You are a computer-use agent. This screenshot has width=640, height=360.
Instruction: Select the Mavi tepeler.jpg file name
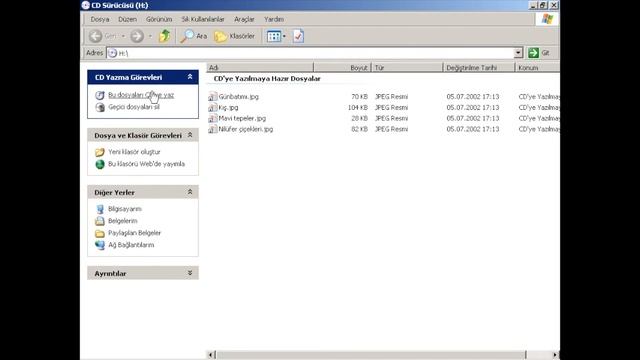242,118
